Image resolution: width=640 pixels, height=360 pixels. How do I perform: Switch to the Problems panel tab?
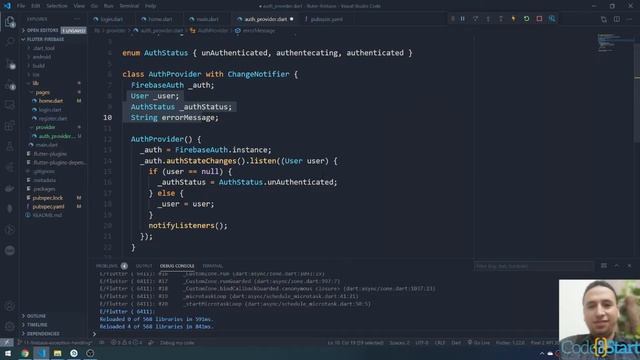click(x=111, y=266)
